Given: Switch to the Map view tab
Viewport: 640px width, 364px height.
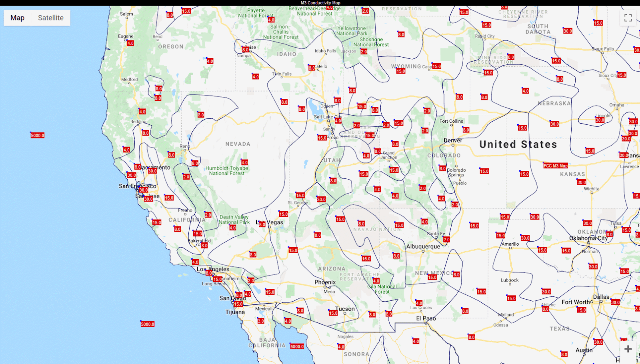Looking at the screenshot, I should point(17,18).
